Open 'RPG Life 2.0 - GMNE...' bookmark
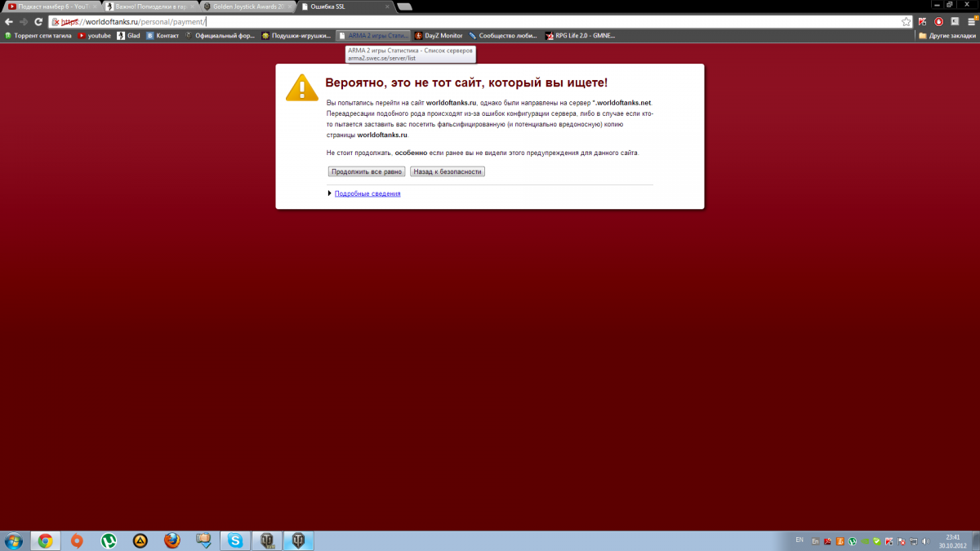The width and height of the screenshot is (980, 551). pos(580,36)
